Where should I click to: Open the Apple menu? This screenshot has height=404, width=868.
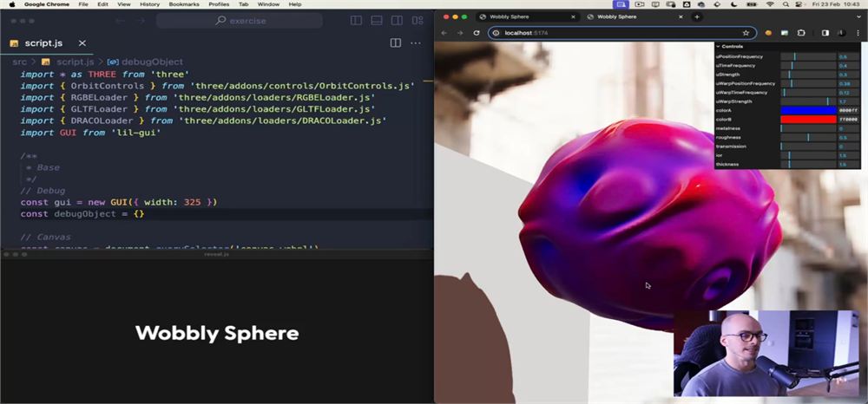12,3
